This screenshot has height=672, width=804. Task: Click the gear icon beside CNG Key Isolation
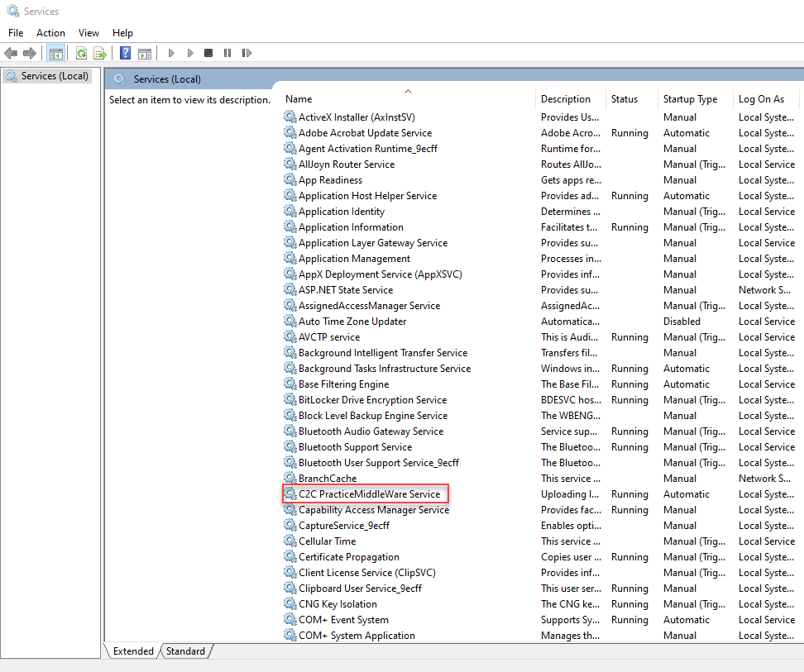[290, 604]
